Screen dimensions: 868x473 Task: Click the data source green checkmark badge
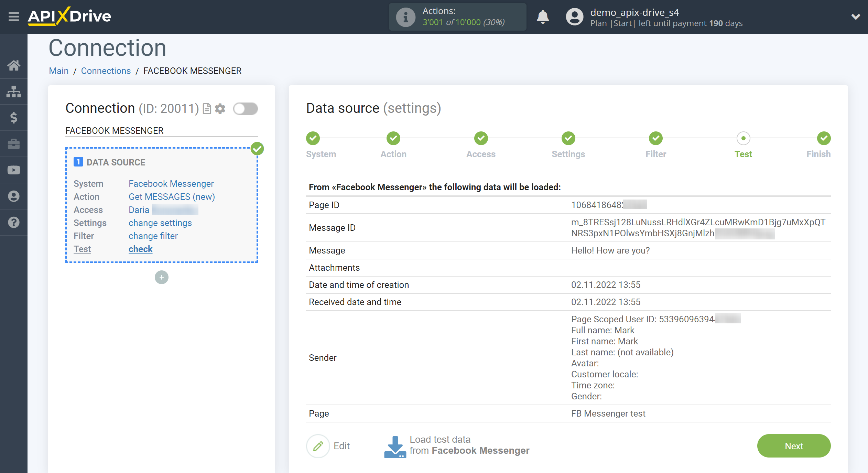tap(257, 149)
